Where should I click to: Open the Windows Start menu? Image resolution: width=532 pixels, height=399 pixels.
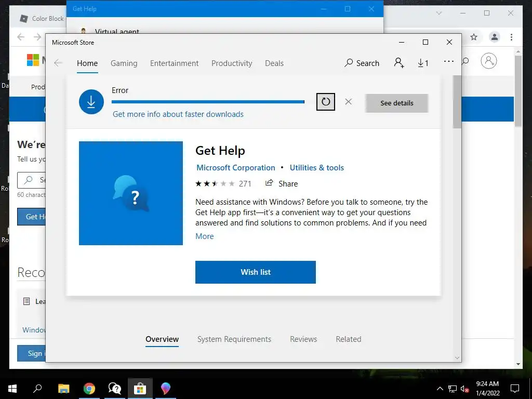click(12, 389)
